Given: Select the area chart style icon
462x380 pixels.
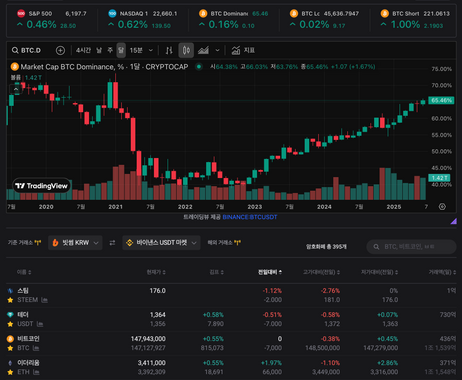Looking at the screenshot, I should (x=203, y=50).
